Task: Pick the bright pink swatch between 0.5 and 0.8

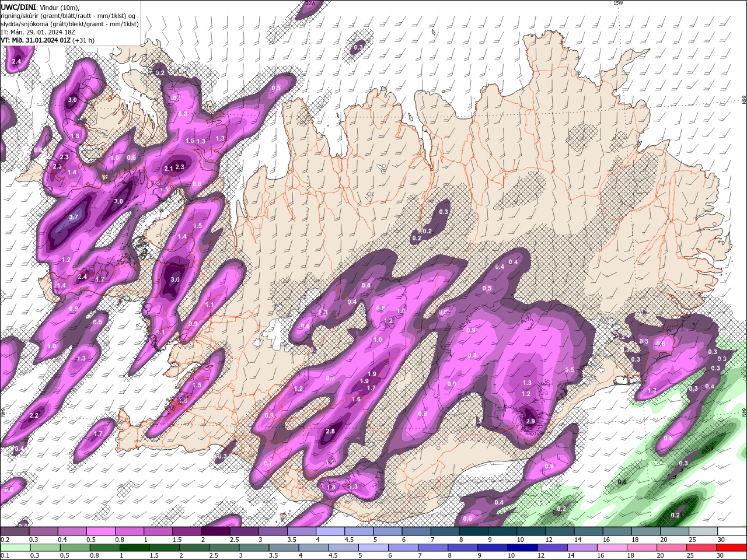Action: (100, 531)
